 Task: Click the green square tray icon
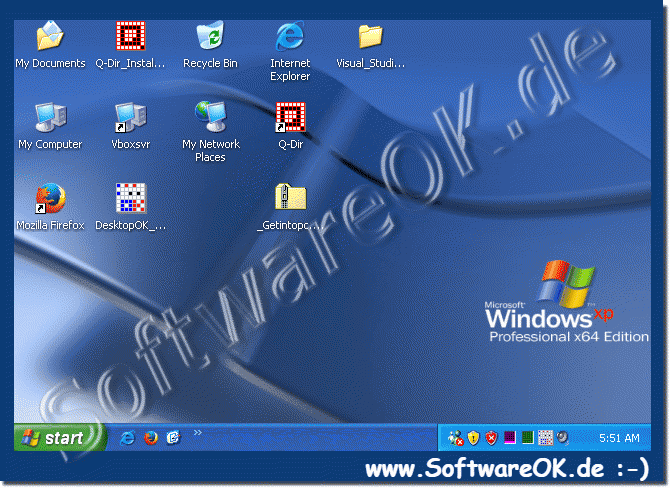pyautogui.click(x=528, y=438)
